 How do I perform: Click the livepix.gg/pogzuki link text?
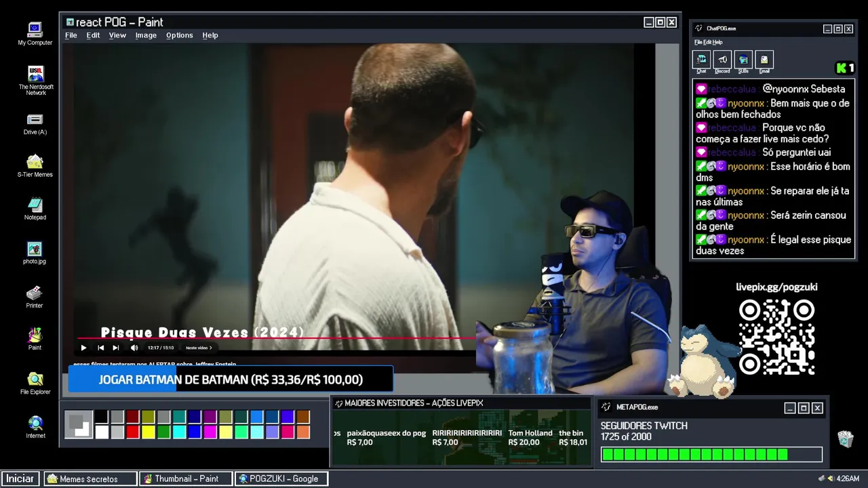coord(776,287)
